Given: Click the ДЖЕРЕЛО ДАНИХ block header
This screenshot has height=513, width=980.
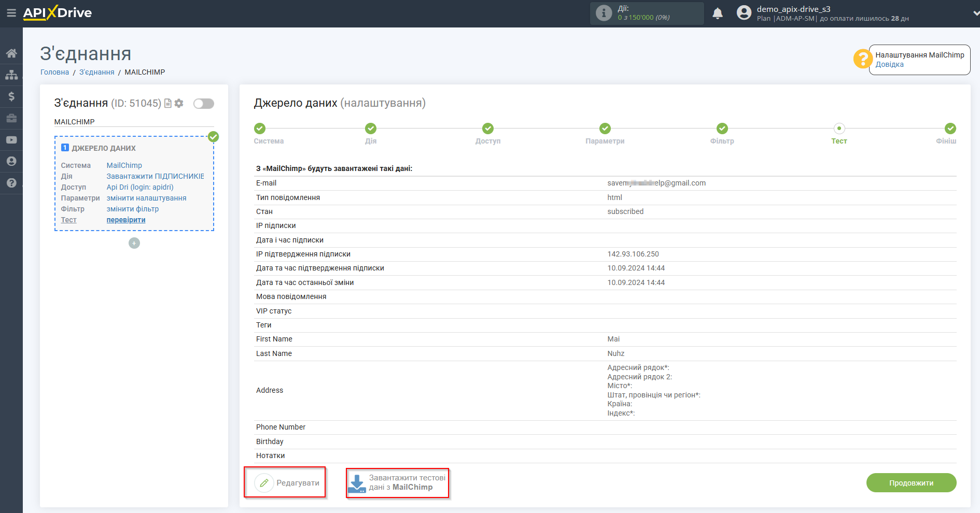Looking at the screenshot, I should tap(104, 148).
